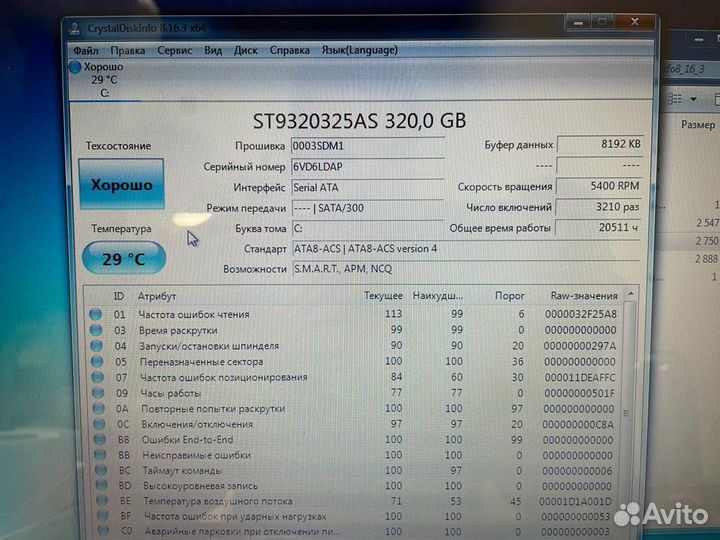
Task: Click status circle for attribute 03 Время раскрутки
Action: [96, 330]
